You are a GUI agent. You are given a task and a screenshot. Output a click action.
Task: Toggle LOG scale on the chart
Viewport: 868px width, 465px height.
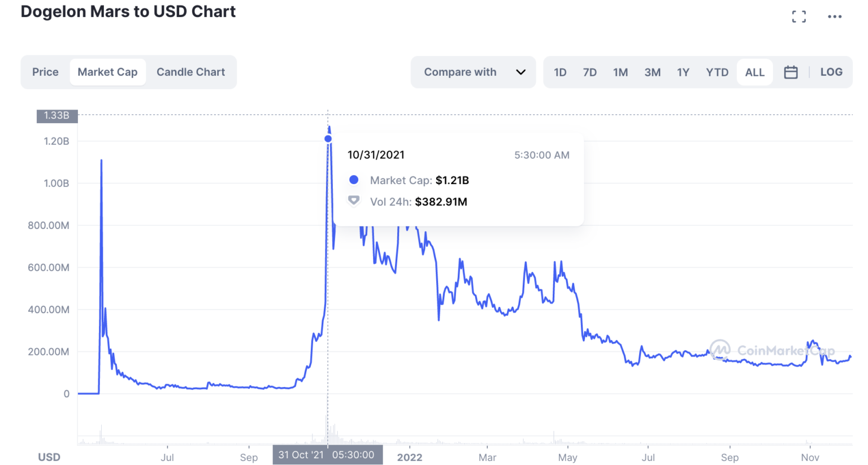(831, 72)
